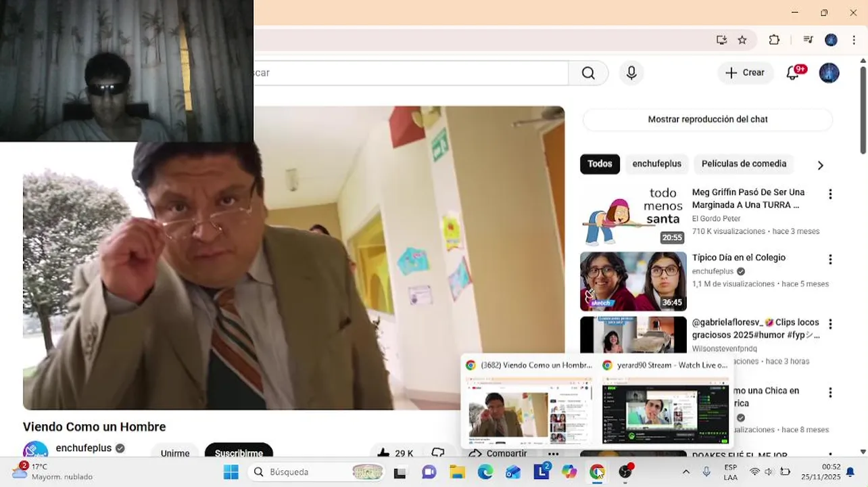Open options for Típico Día en el Colegio
868x487 pixels.
pos(830,260)
